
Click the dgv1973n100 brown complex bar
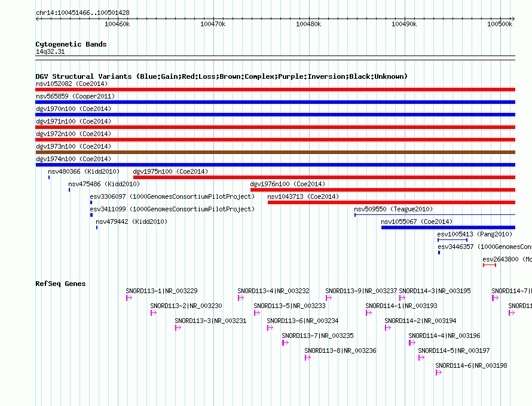(275, 152)
